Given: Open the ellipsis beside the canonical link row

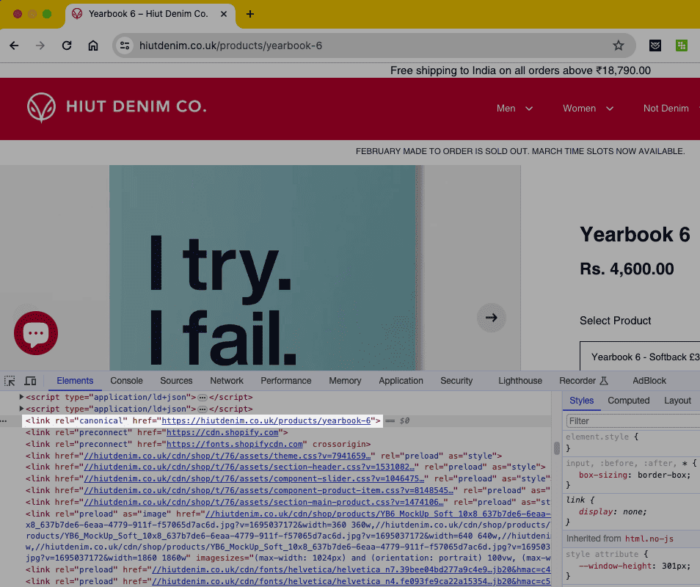Looking at the screenshot, I should tap(4, 420).
